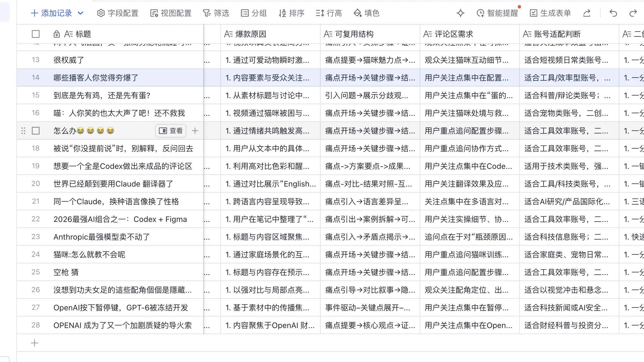
Task: Click the 账号适配判断 column header
Action: [x=569, y=34]
